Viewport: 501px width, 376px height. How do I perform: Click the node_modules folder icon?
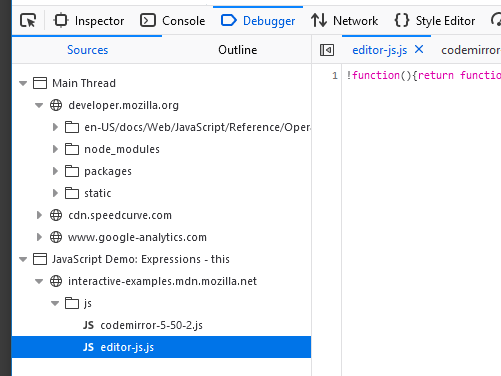coord(72,149)
